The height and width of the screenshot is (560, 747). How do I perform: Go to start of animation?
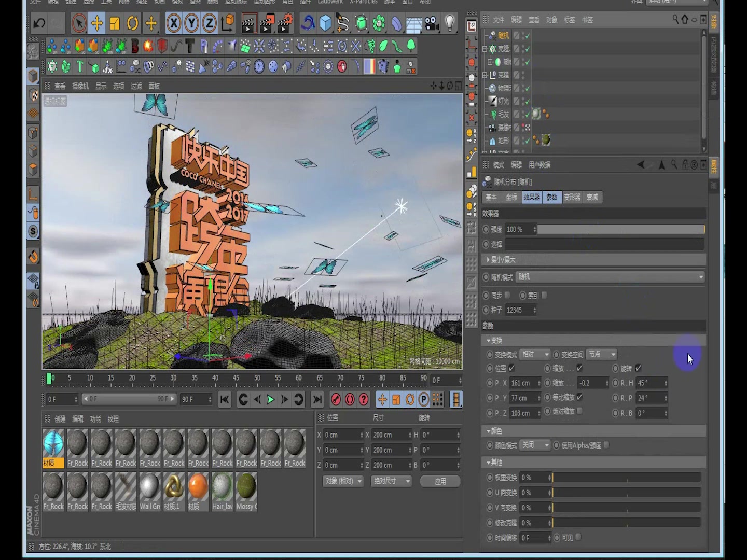tap(225, 399)
